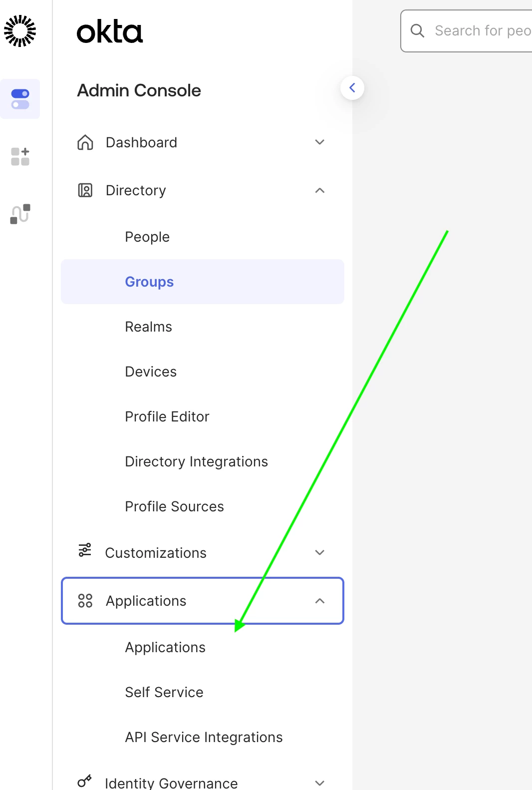Image resolution: width=532 pixels, height=790 pixels.
Task: Select the Customizations menu item
Action: (203, 552)
